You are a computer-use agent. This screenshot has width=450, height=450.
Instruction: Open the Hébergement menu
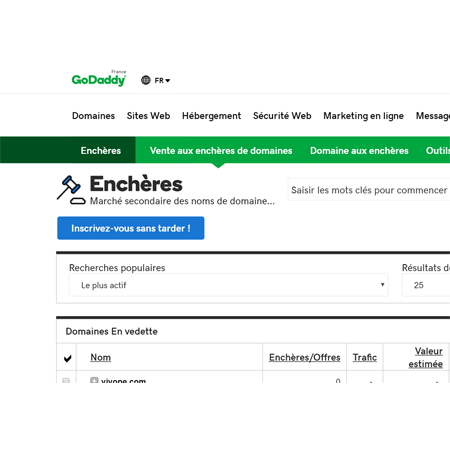pyautogui.click(x=211, y=116)
